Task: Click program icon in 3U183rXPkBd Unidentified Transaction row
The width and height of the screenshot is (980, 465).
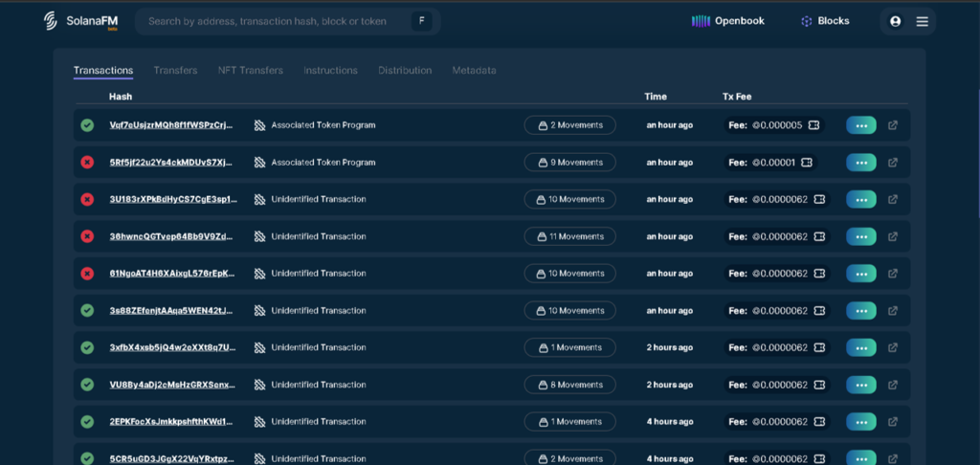Action: 260,199
